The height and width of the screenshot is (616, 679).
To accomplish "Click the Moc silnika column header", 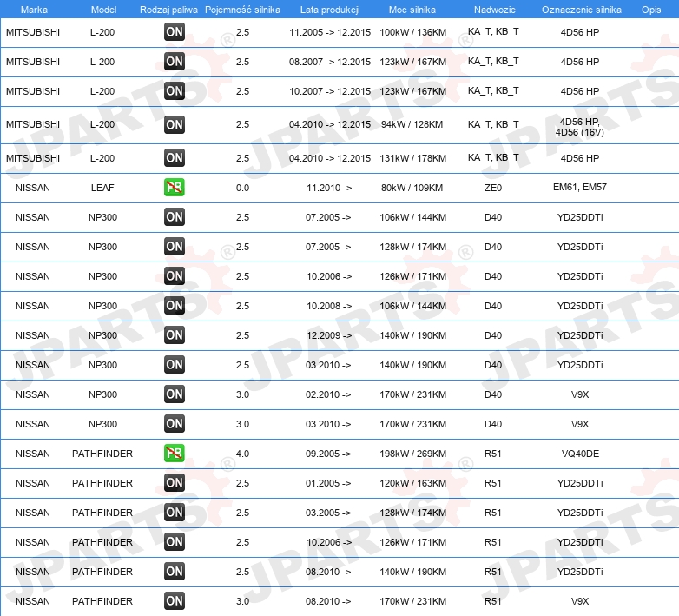I will [x=412, y=10].
